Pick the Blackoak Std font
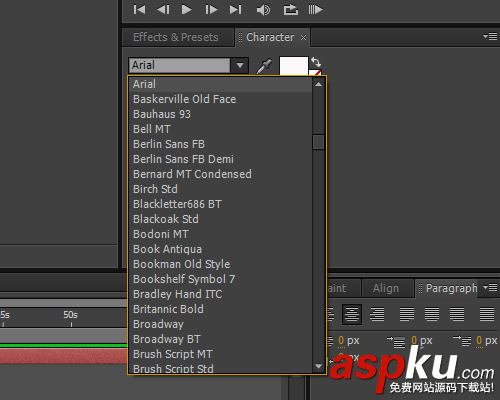The image size is (500, 400). click(x=220, y=219)
